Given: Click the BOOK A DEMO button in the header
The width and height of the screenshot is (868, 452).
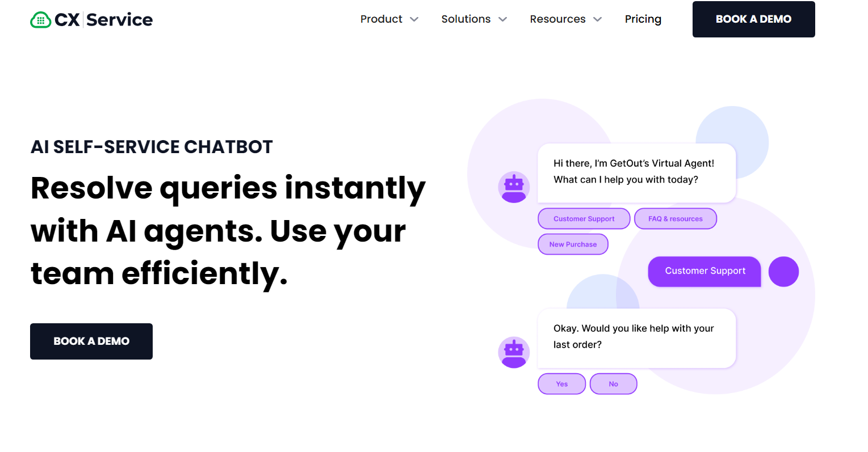Looking at the screenshot, I should coord(753,19).
